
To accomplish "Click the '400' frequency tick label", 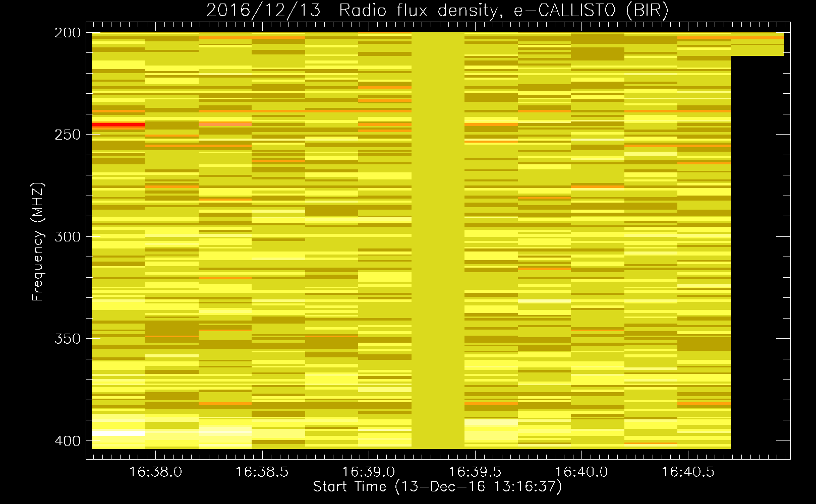I will tap(68, 440).
